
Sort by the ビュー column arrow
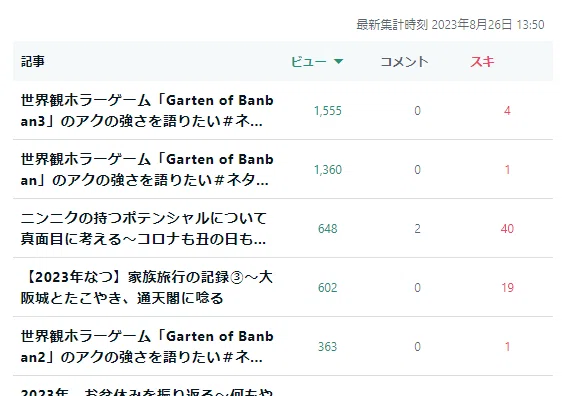coord(338,61)
